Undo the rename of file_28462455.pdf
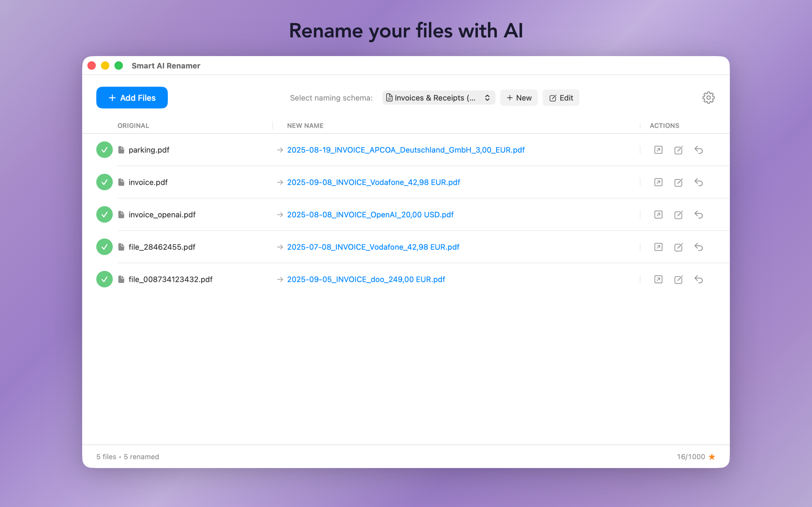Image resolution: width=812 pixels, height=507 pixels. pos(698,247)
